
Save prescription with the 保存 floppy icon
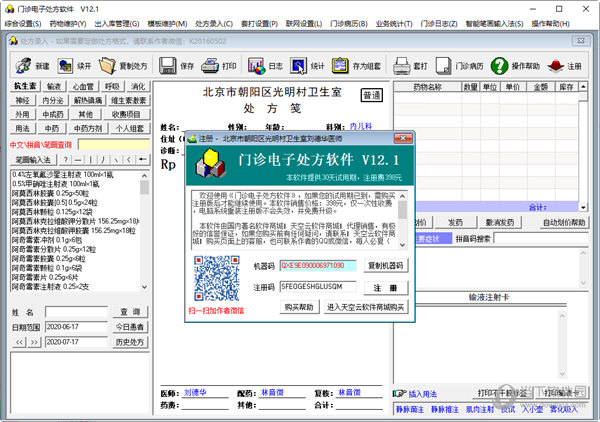(x=167, y=66)
